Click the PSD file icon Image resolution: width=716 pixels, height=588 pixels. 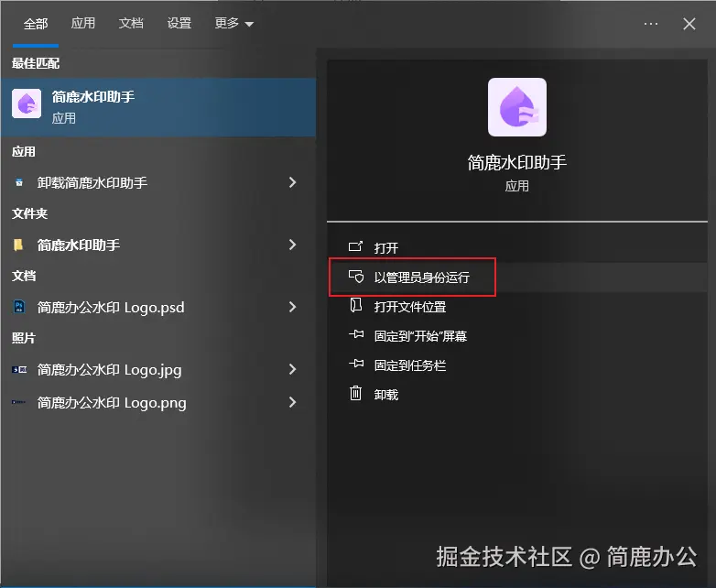[19, 307]
